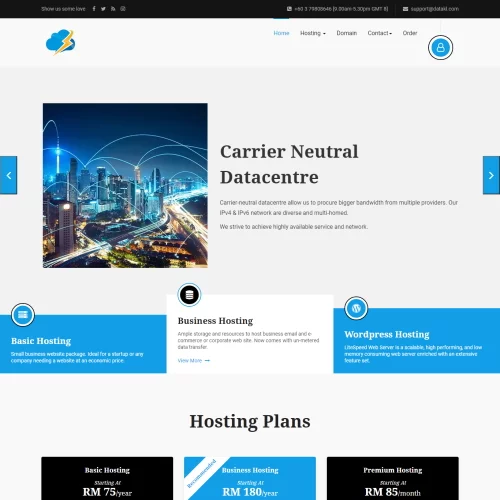Open the Twitter icon link
Image resolution: width=500 pixels, height=500 pixels.
[103, 9]
